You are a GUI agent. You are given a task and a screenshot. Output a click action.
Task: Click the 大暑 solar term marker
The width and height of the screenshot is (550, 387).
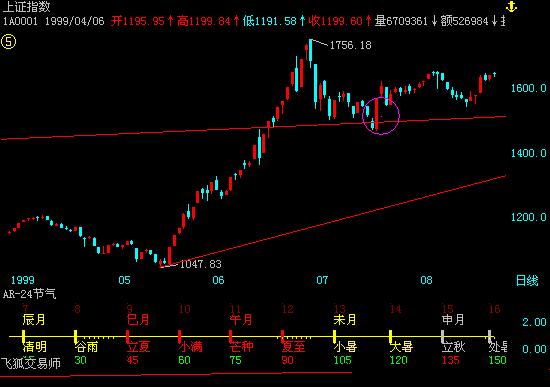(401, 347)
